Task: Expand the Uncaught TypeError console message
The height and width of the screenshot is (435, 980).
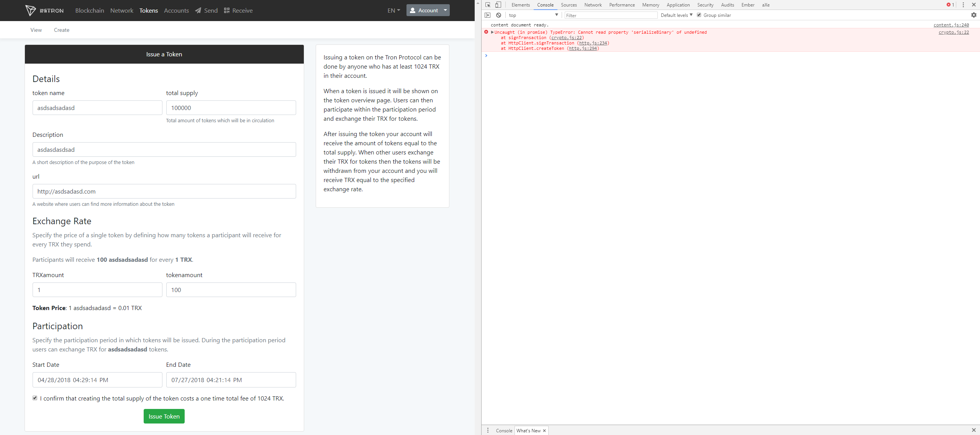Action: coord(492,32)
